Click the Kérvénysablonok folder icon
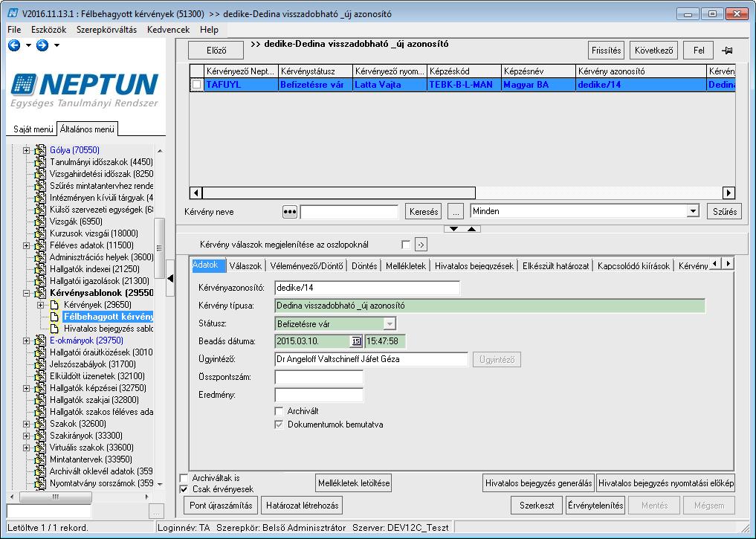 pyautogui.click(x=40, y=293)
